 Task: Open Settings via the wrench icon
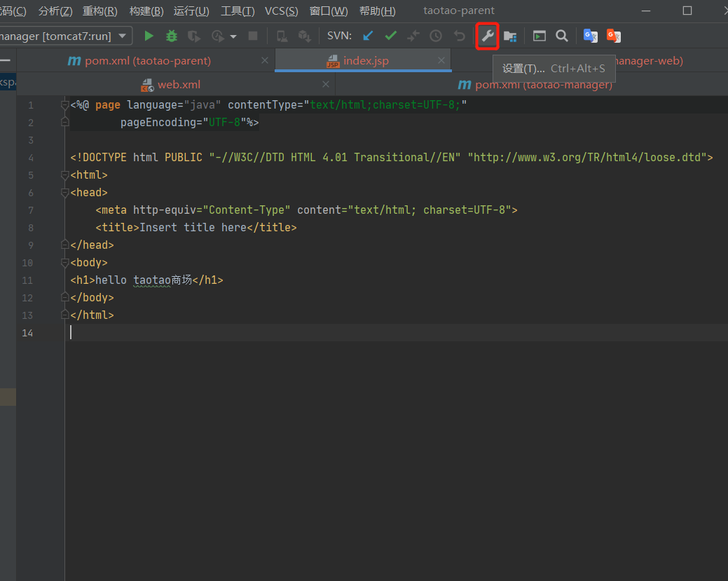[488, 36]
